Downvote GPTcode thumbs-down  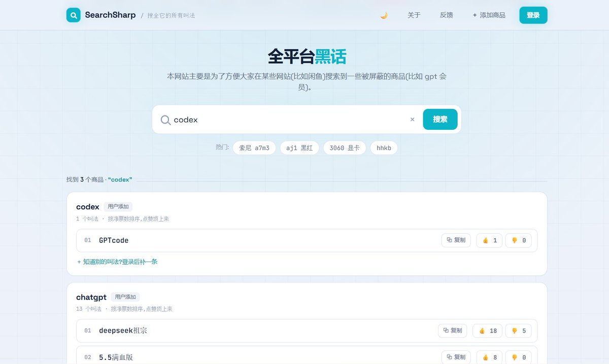point(519,240)
